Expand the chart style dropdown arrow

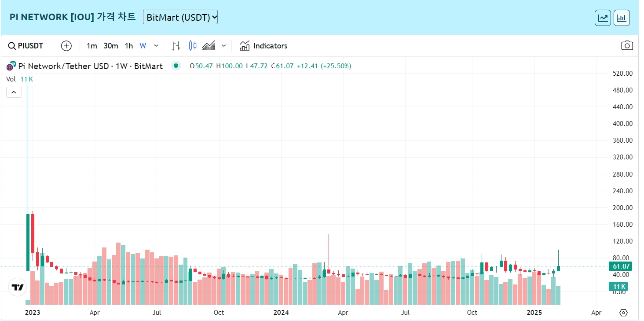coord(224,46)
